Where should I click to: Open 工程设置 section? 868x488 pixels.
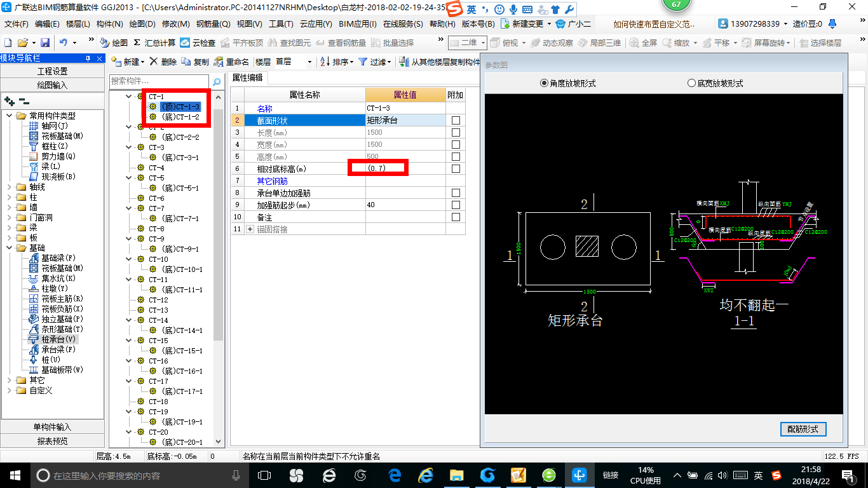52,71
